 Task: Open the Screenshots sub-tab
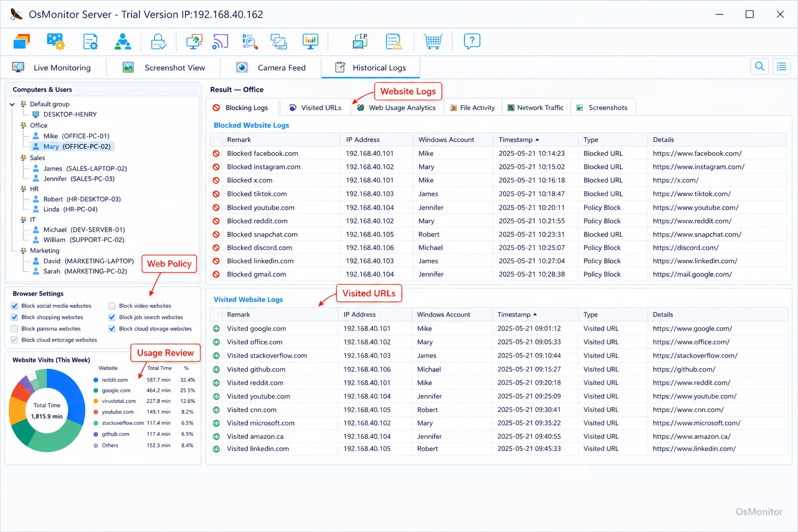pyautogui.click(x=602, y=108)
